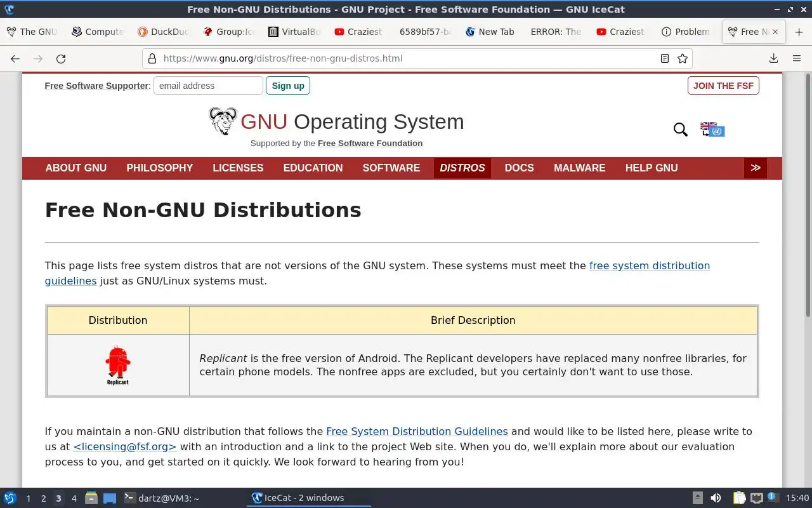Open the DISTROS navigation item
812x508 pixels.
click(x=462, y=168)
